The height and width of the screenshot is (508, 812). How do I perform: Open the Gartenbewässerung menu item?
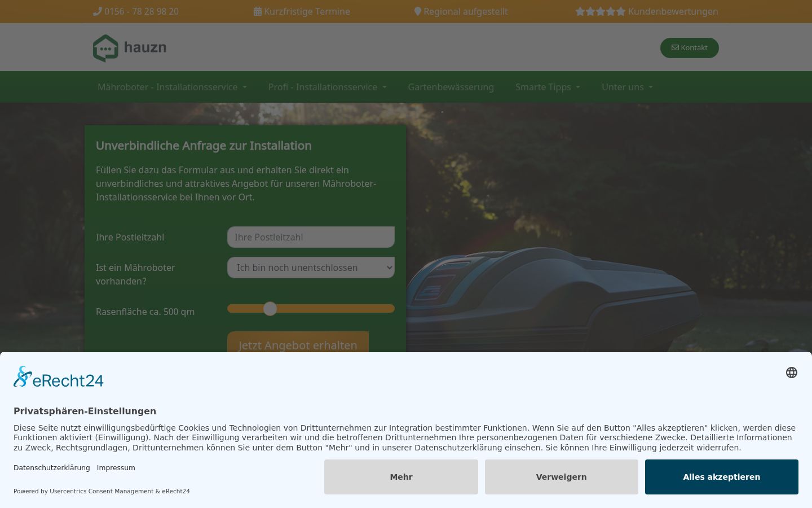click(x=451, y=87)
